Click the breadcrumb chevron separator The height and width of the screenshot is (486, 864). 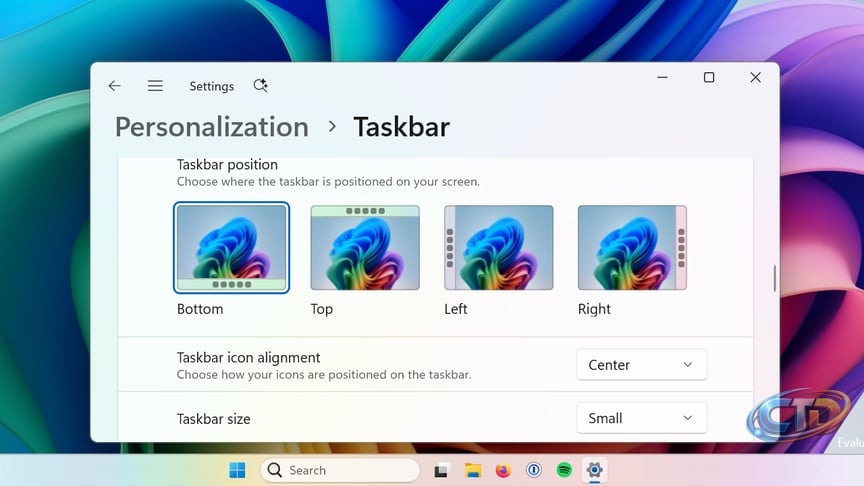click(x=332, y=127)
